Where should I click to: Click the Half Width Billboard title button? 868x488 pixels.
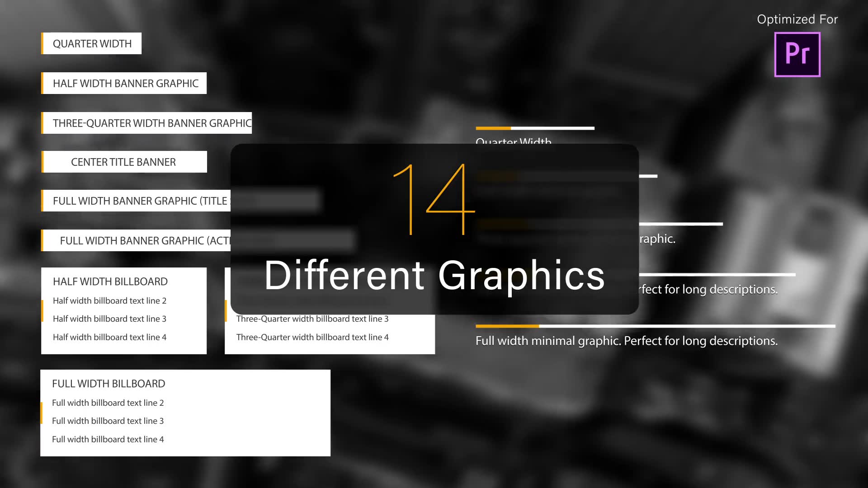coord(110,281)
